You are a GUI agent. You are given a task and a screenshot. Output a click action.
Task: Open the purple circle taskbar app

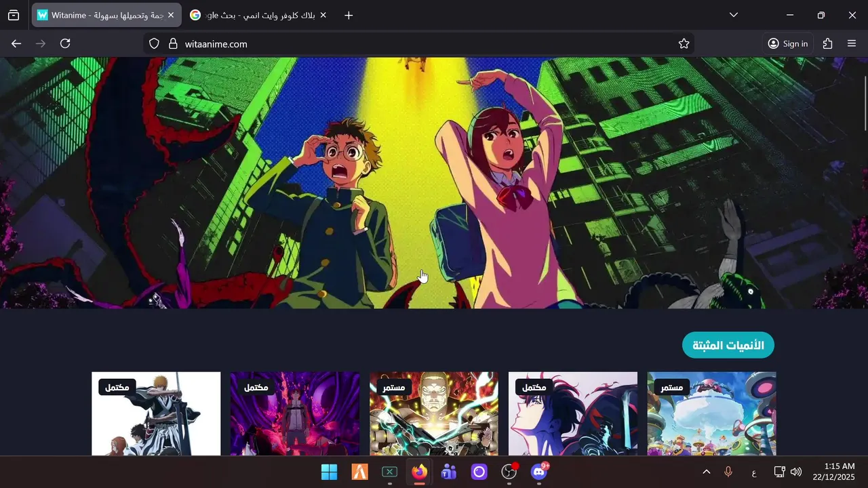tap(479, 472)
